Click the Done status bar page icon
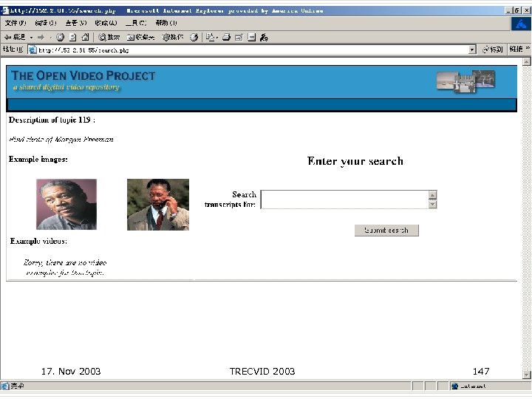The height and width of the screenshot is (399, 532). (4, 386)
